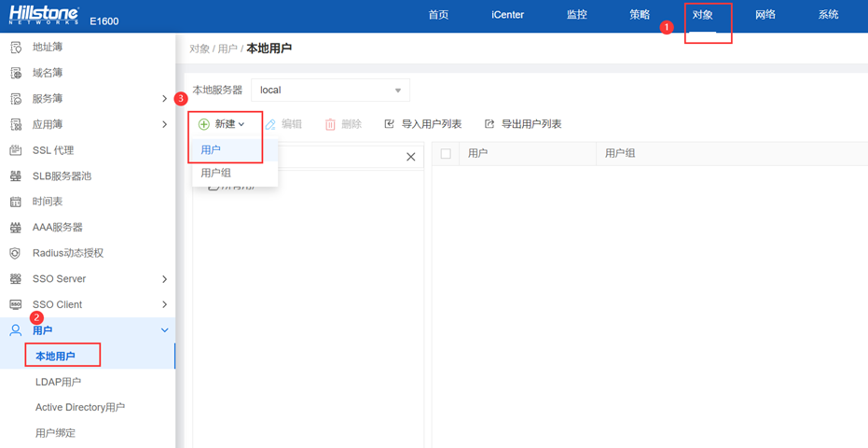Open Radius动态授权 in the sidebar
Image resolution: width=868 pixels, height=448 pixels.
coord(68,253)
